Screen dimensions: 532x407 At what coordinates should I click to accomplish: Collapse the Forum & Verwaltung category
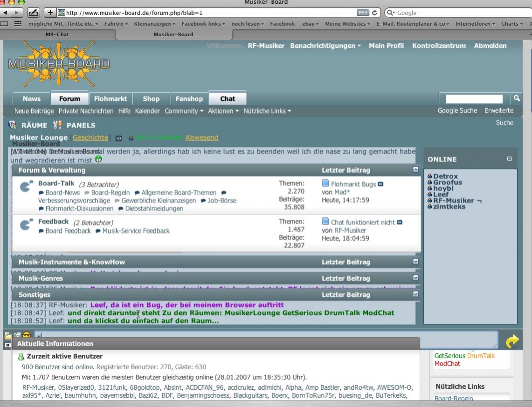click(x=415, y=169)
